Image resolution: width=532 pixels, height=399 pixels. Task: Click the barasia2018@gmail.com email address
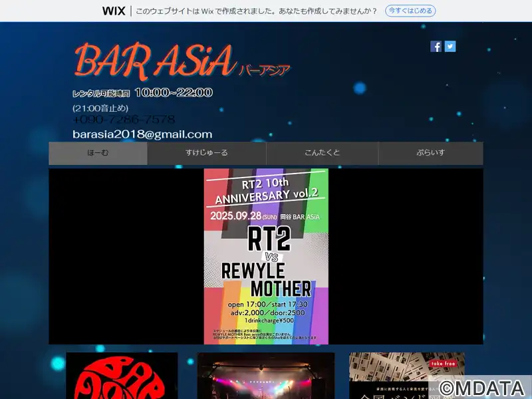[x=142, y=134]
